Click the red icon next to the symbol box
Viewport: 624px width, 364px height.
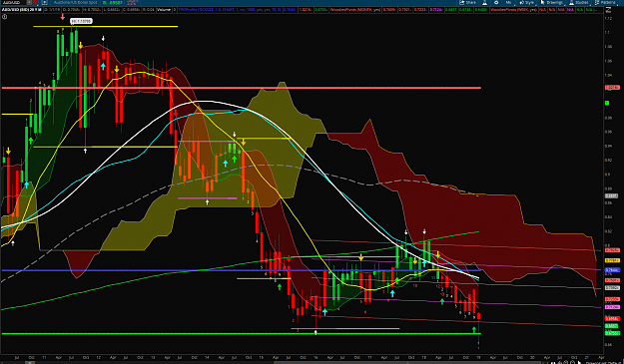click(36, 2)
